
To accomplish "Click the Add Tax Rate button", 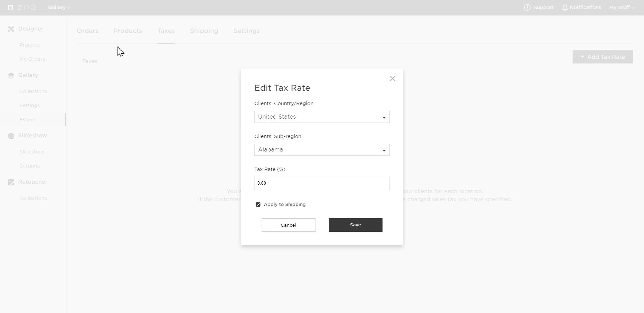I will pyautogui.click(x=603, y=57).
